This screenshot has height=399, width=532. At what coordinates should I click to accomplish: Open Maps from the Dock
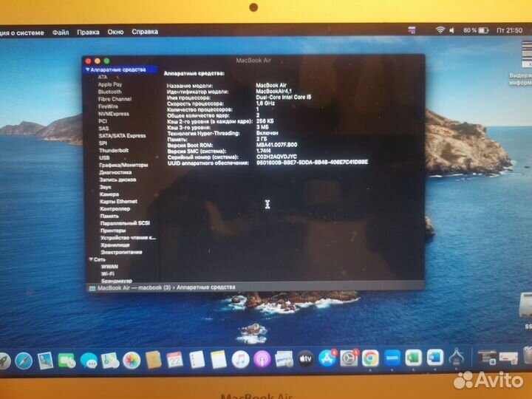110,361
